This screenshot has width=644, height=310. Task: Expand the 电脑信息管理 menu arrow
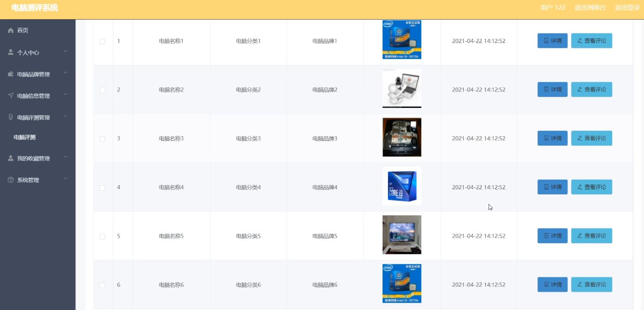tap(65, 94)
